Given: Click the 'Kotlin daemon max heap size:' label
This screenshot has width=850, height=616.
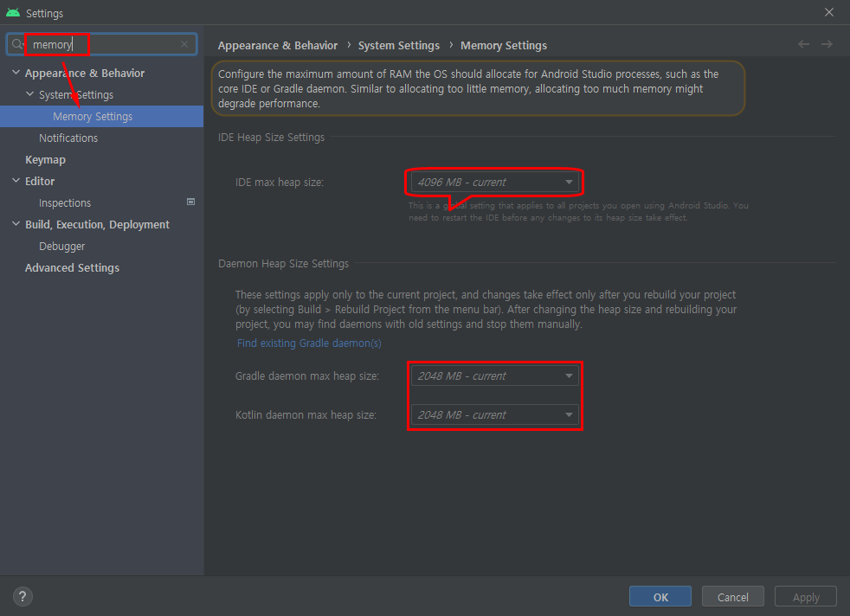Looking at the screenshot, I should [306, 414].
